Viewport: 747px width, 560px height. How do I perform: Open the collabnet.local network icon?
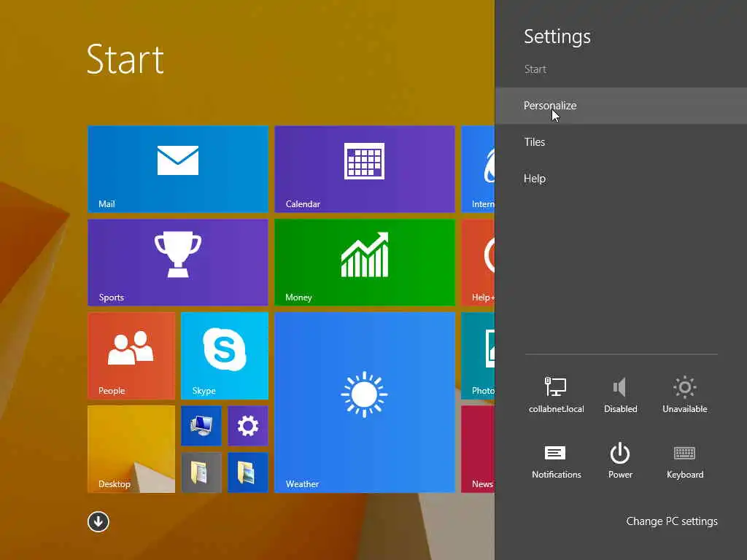[556, 394]
